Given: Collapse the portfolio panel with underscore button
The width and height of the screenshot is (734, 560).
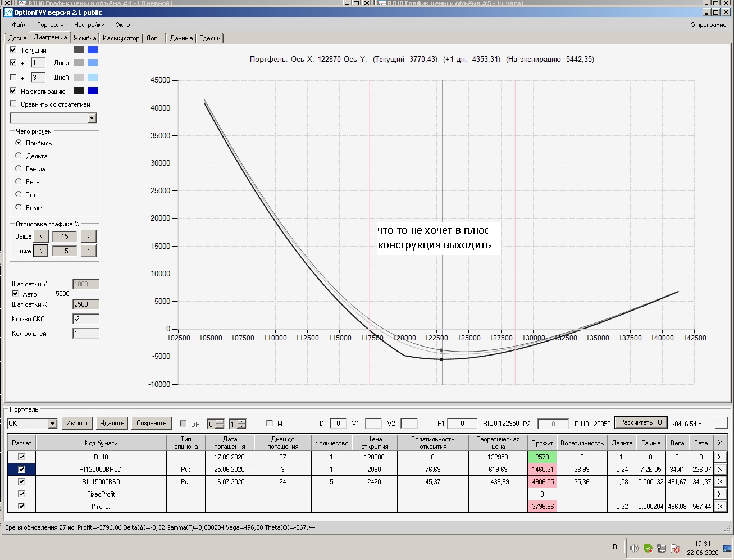Looking at the screenshot, I should point(721,423).
